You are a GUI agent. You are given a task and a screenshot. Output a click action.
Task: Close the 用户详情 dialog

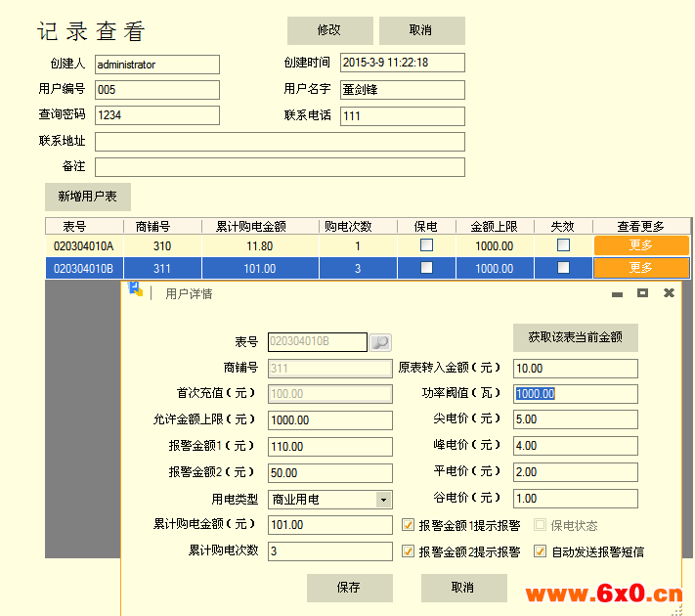point(669,292)
